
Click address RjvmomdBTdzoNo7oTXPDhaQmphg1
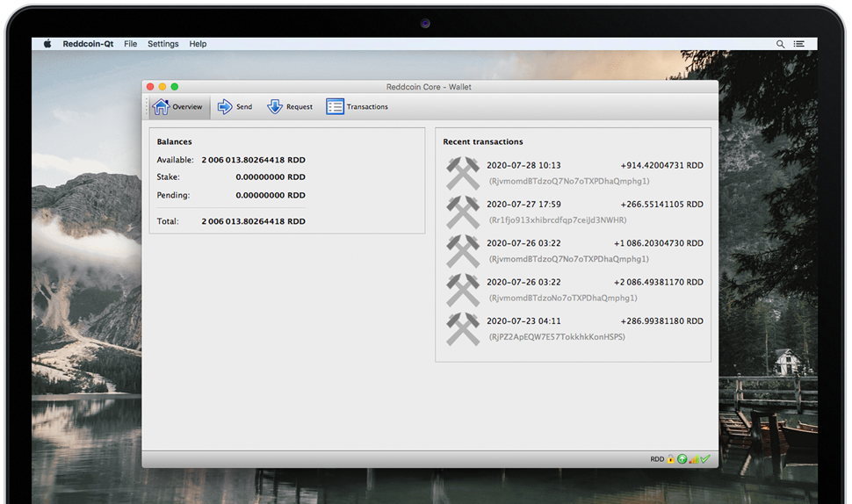[x=563, y=299]
